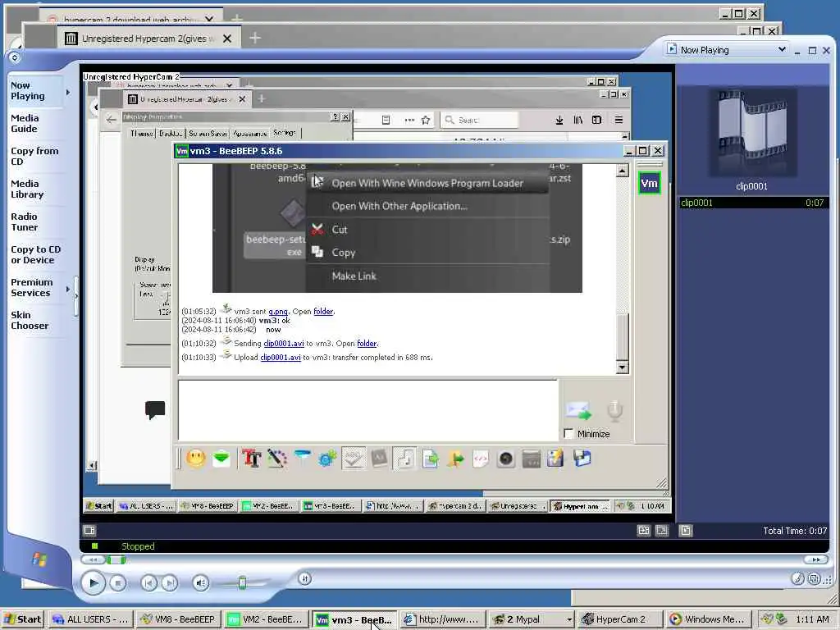Stop playback with the Stop button
This screenshot has width=840, height=630.
pos(118,583)
